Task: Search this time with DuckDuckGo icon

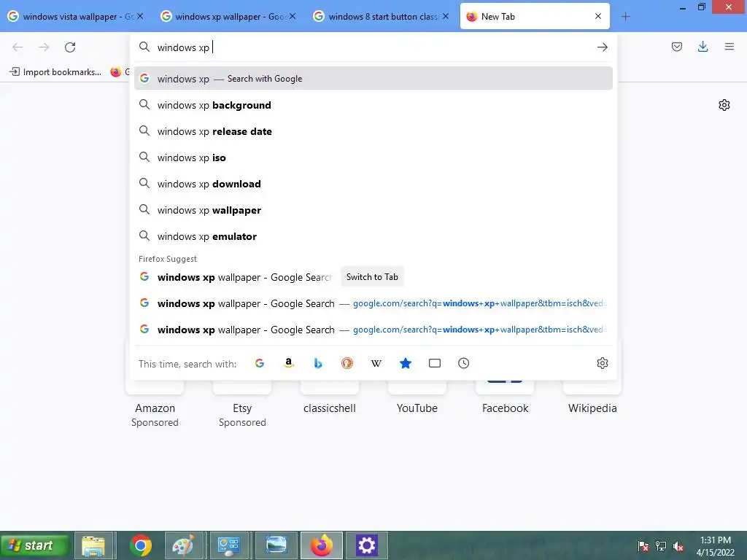Action: click(347, 363)
